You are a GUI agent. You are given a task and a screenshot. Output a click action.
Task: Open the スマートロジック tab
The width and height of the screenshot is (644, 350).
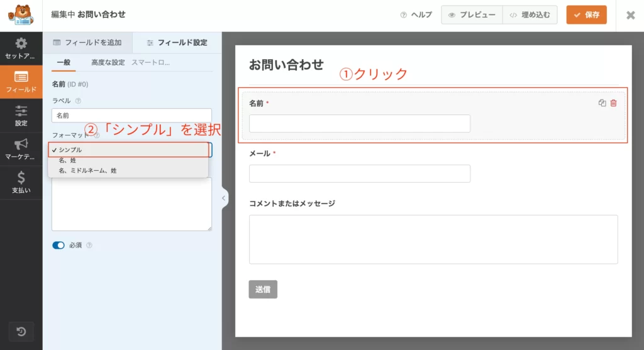[151, 62]
